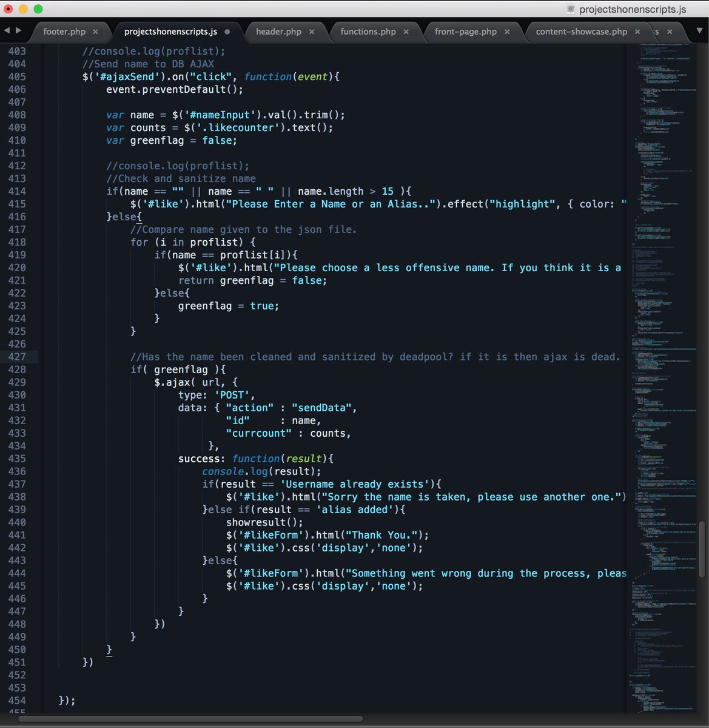Screen dimensions: 709x728
Task: Click the window title projectshonenscripts.js
Action: (633, 9)
